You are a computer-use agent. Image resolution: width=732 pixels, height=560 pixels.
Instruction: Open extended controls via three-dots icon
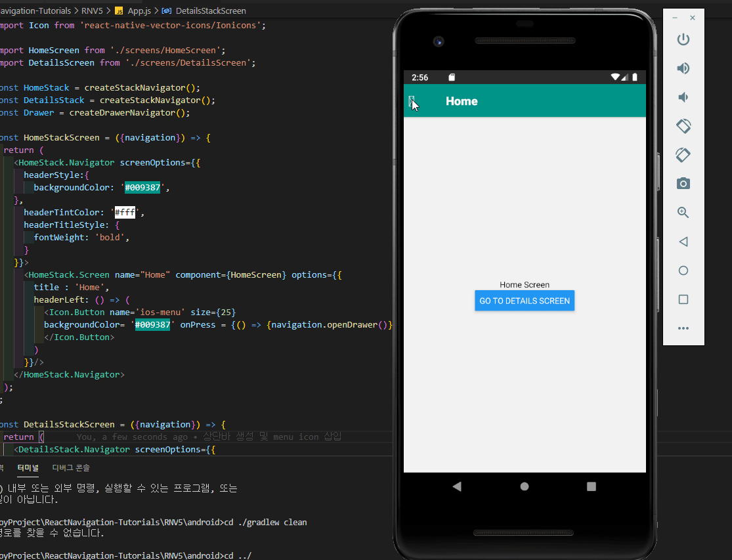pos(683,328)
